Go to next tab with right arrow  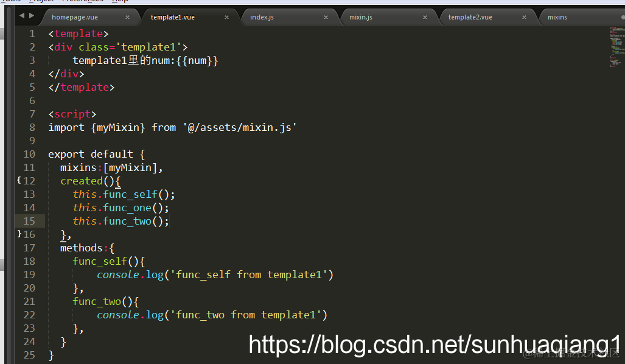[x=32, y=16]
